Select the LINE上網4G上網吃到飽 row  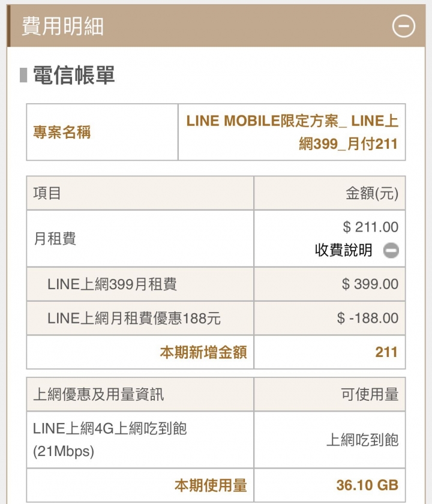[215, 440]
